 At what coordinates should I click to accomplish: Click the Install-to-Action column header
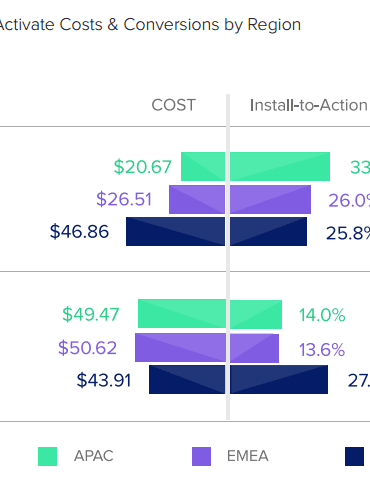[x=309, y=105]
